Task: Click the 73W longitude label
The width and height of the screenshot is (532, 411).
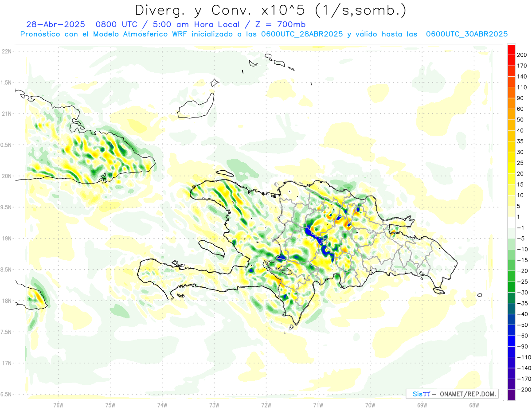Action: 214,405
